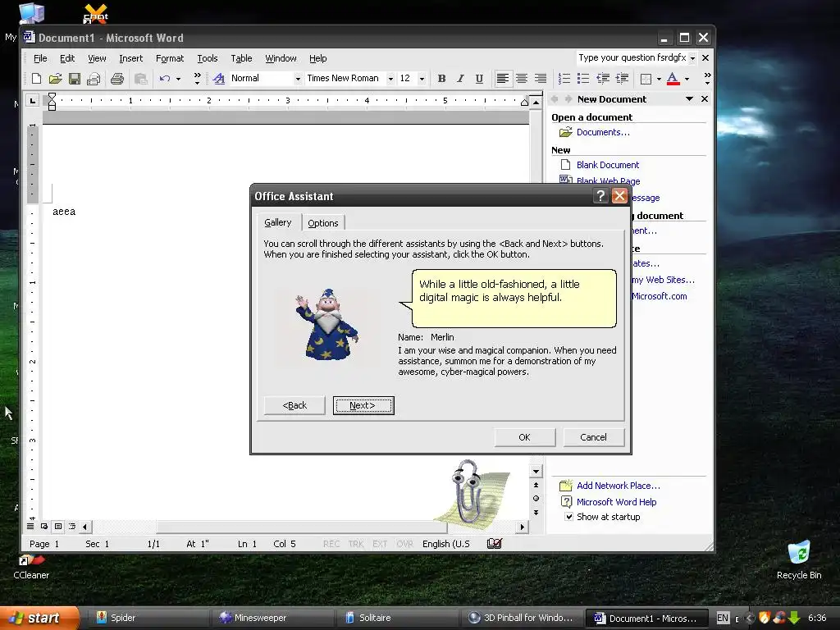Viewport: 840px width, 630px height.
Task: Click the spelling and grammar status book icon
Action: pyautogui.click(x=495, y=544)
